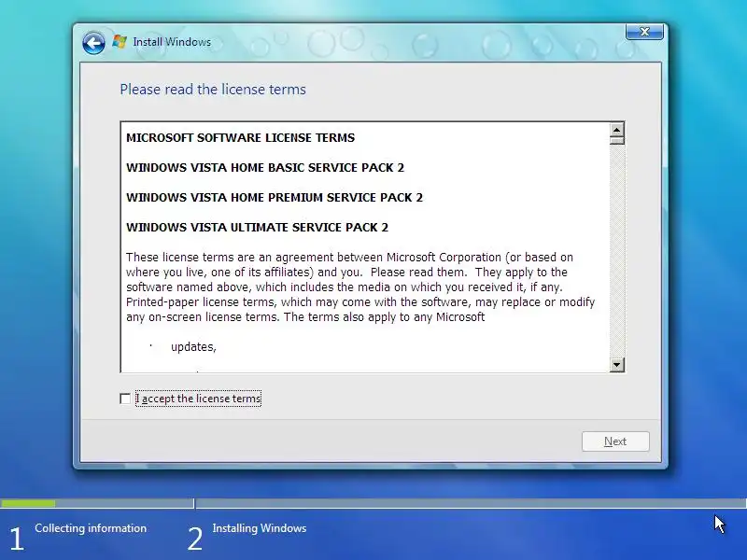The width and height of the screenshot is (747, 560).
Task: Click the 'WINDOWS VISTA HOME PREMIUM SERVICE PACK 2' line
Action: click(x=275, y=198)
